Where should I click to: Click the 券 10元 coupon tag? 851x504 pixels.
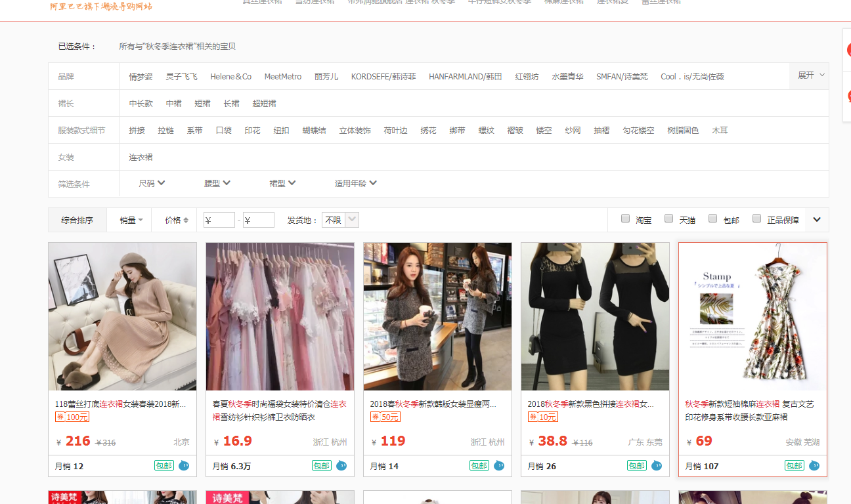[x=543, y=417]
